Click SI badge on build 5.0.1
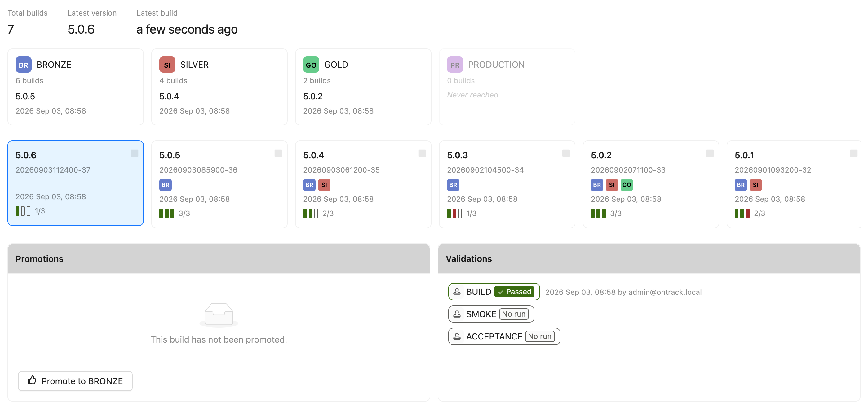The width and height of the screenshot is (868, 409). click(x=756, y=185)
